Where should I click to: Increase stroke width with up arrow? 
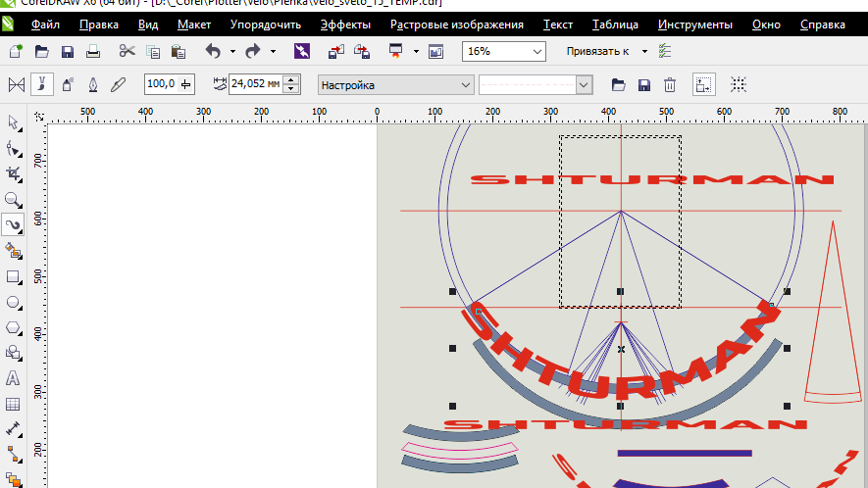(x=291, y=79)
